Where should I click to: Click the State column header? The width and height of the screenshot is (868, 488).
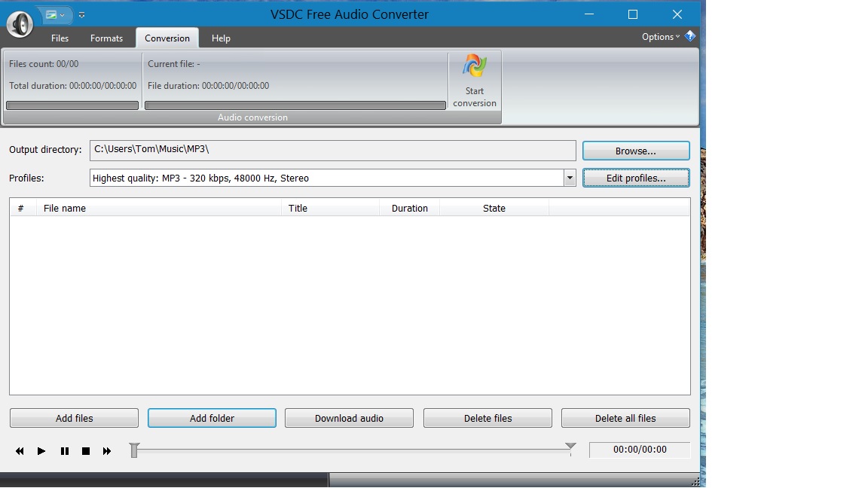(x=494, y=208)
